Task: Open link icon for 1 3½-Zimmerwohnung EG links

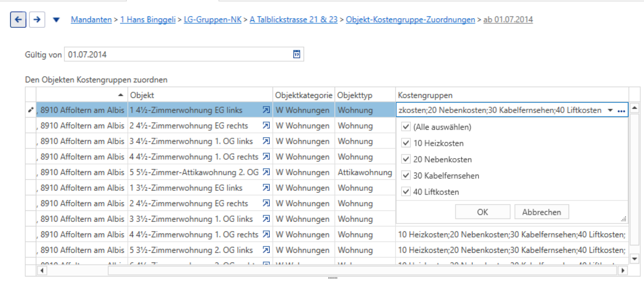Action: click(266, 188)
